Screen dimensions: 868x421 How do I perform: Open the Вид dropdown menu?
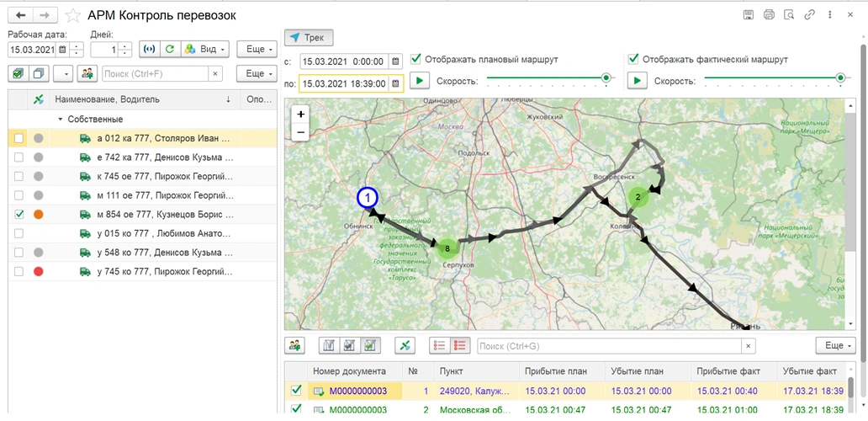tap(206, 50)
